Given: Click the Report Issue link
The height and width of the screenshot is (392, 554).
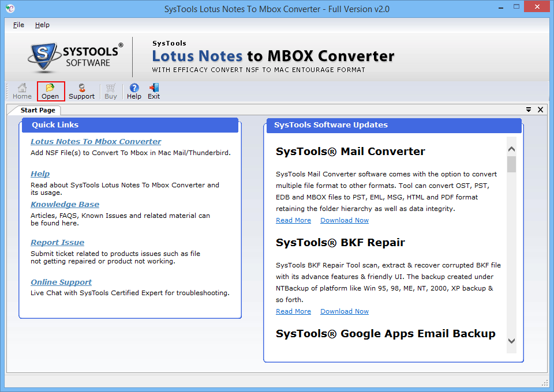Looking at the screenshot, I should [57, 242].
